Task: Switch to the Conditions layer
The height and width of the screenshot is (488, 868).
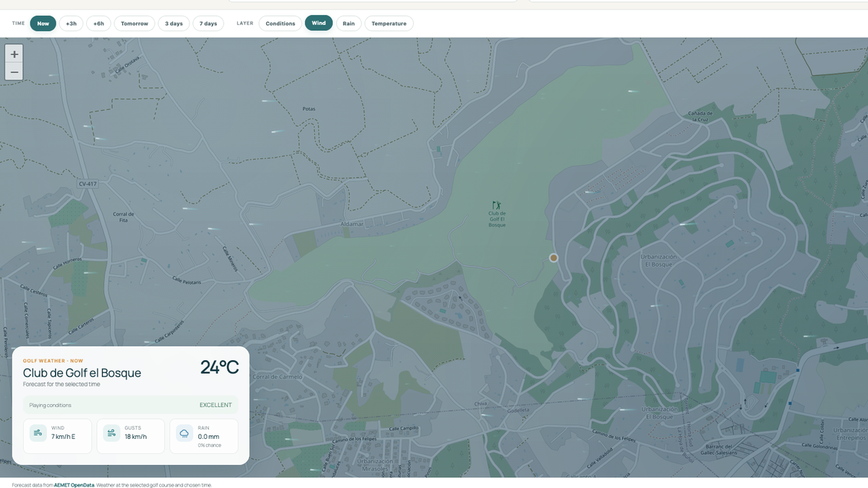Action: point(280,23)
